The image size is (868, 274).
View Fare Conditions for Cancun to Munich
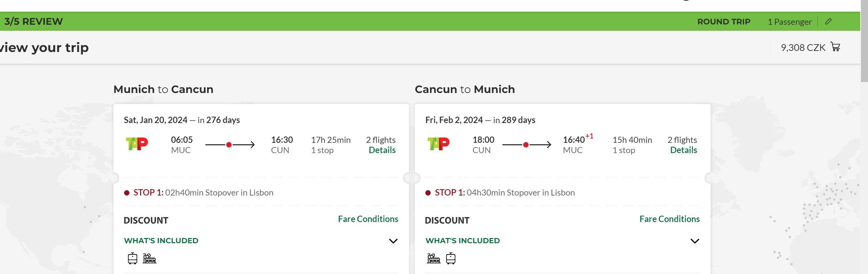click(x=669, y=219)
